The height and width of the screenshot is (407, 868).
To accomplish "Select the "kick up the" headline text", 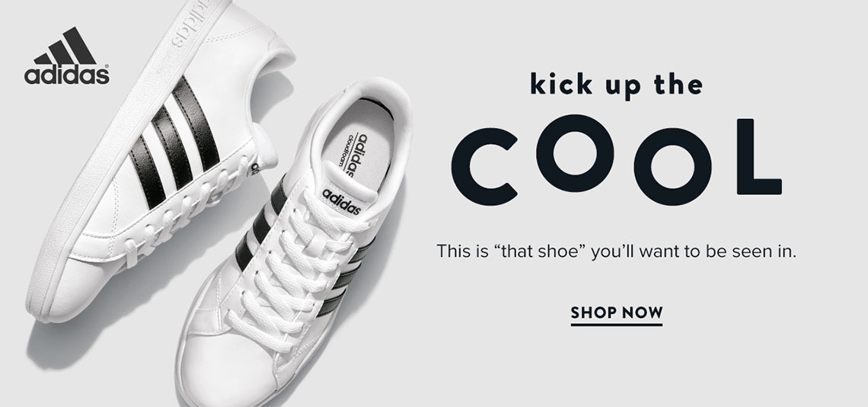I will pyautogui.click(x=617, y=86).
